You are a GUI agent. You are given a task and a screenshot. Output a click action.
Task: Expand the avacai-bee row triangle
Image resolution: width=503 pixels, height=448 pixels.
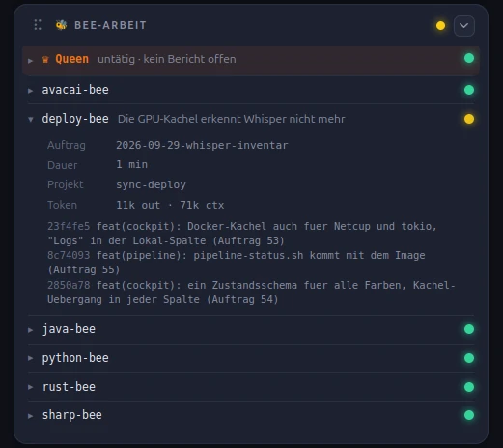pyautogui.click(x=30, y=91)
